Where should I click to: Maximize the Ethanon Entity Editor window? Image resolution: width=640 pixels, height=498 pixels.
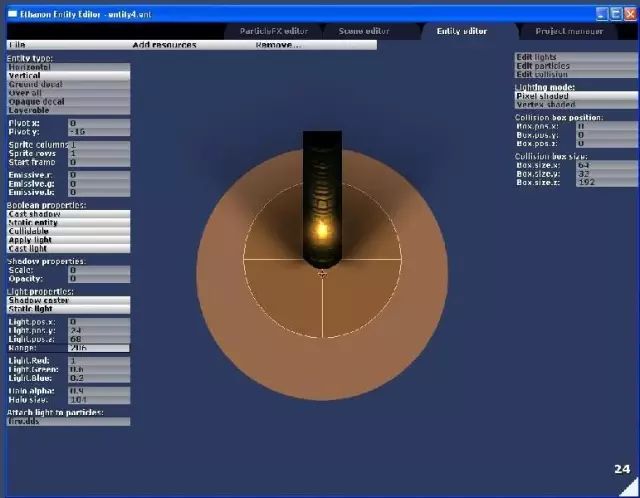click(616, 14)
